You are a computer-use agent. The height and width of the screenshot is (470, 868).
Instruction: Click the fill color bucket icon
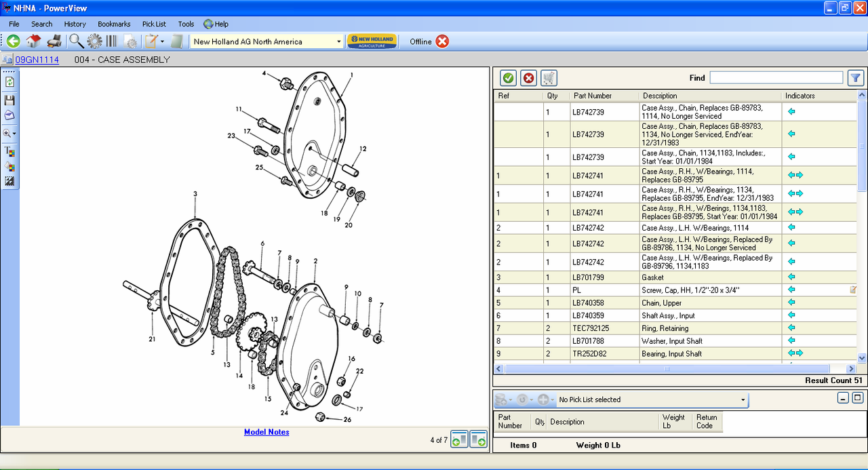[9, 166]
